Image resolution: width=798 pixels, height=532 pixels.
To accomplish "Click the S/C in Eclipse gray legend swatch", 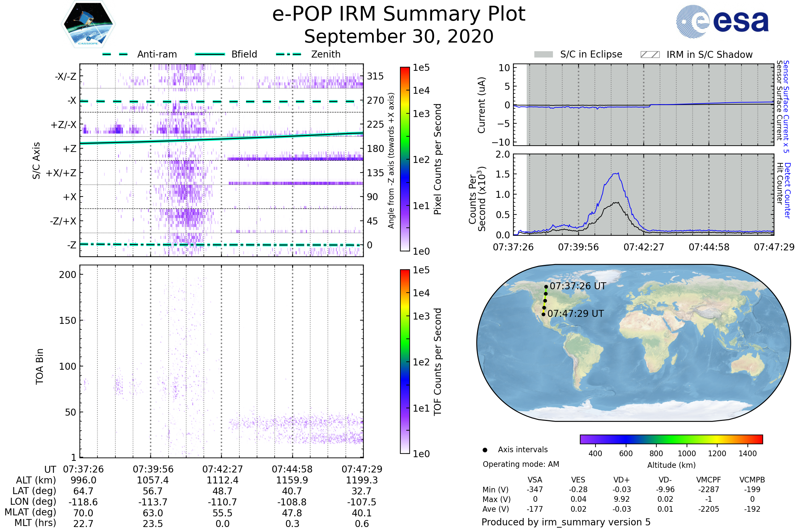I will [x=544, y=55].
